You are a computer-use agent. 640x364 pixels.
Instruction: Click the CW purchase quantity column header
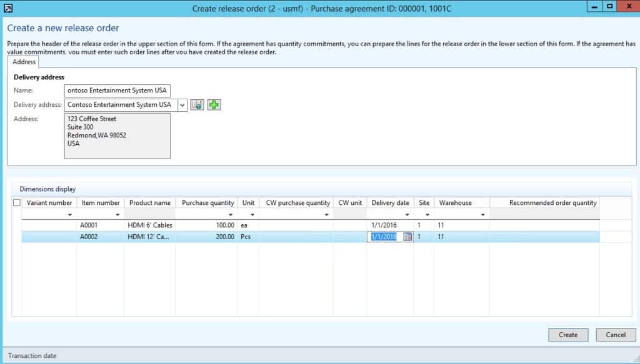click(x=297, y=202)
